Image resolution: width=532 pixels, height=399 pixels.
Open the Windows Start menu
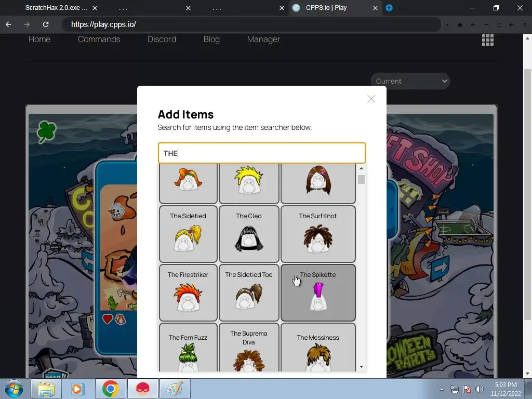pos(14,389)
